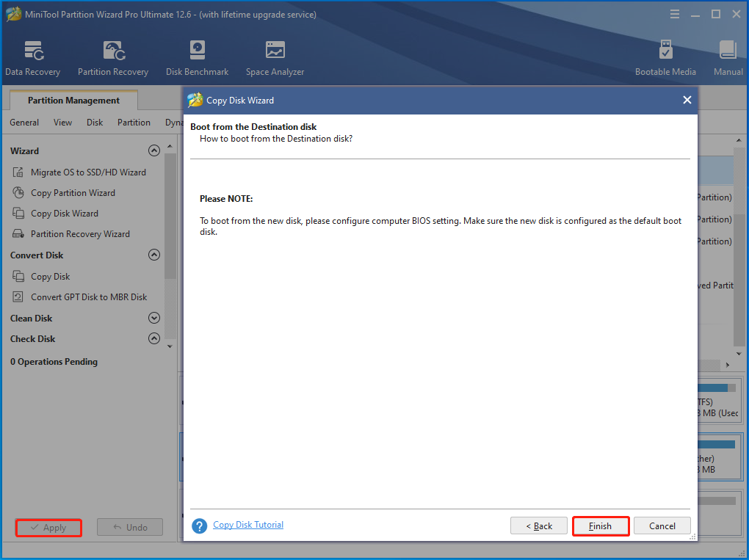Go Back in the wizard
Image resolution: width=749 pixels, height=560 pixels.
coord(539,526)
